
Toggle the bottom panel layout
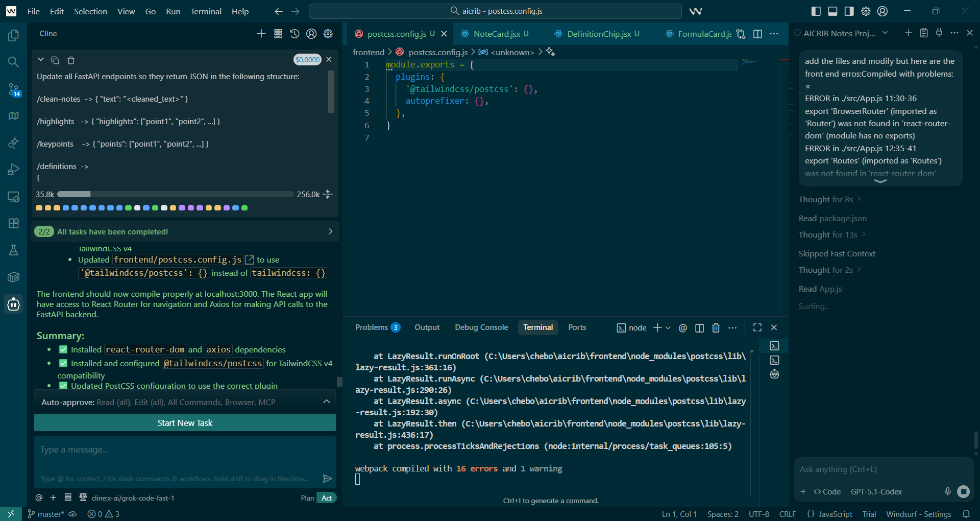832,11
